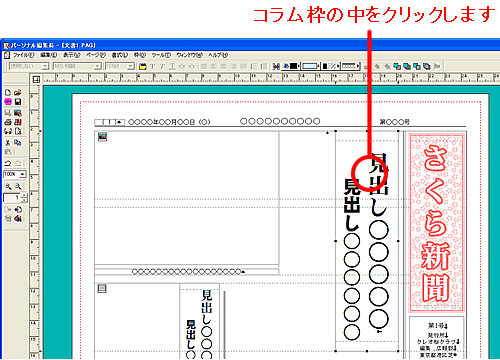This screenshot has height=360, width=500.
Task: Expand the font size dropdown
Action: pyautogui.click(x=131, y=66)
